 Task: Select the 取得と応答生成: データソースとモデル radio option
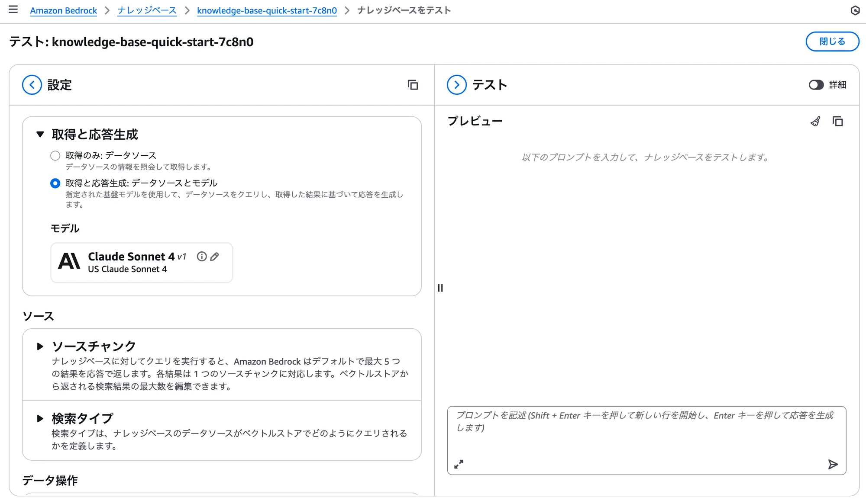55,183
